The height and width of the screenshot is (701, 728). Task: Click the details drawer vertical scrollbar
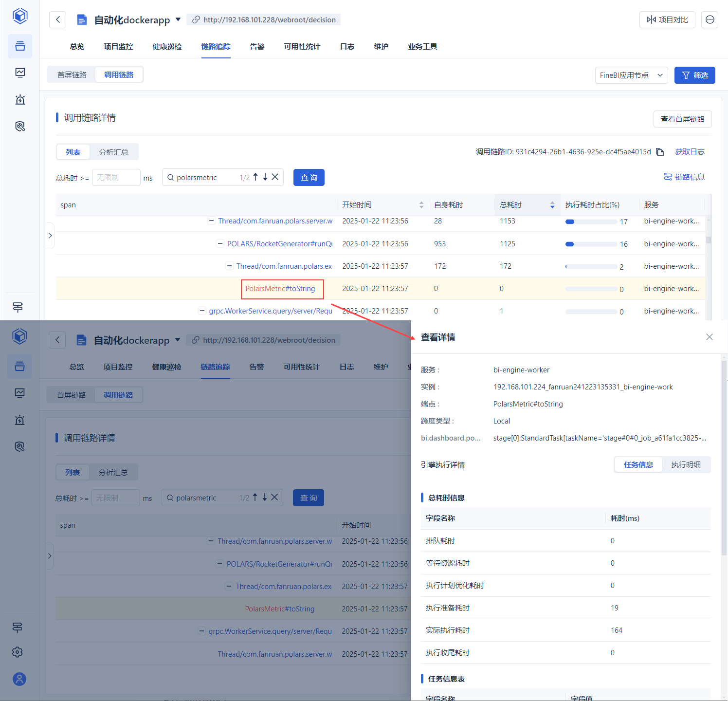point(724,458)
